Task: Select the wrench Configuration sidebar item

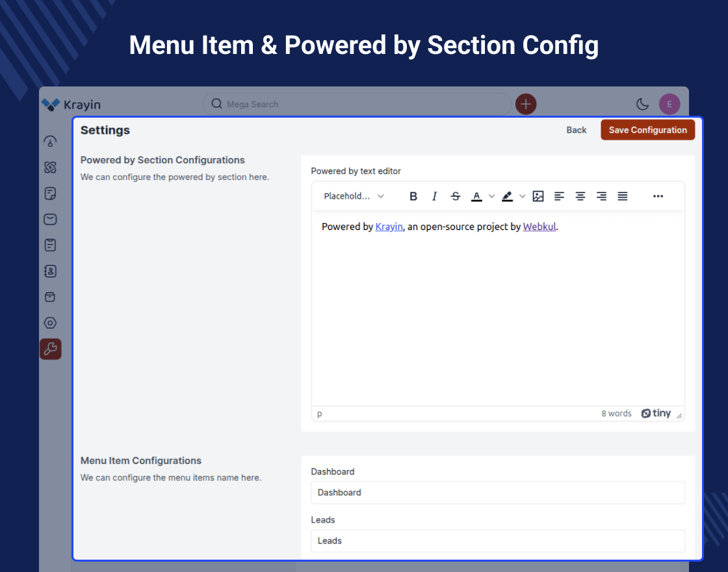Action: [x=50, y=349]
